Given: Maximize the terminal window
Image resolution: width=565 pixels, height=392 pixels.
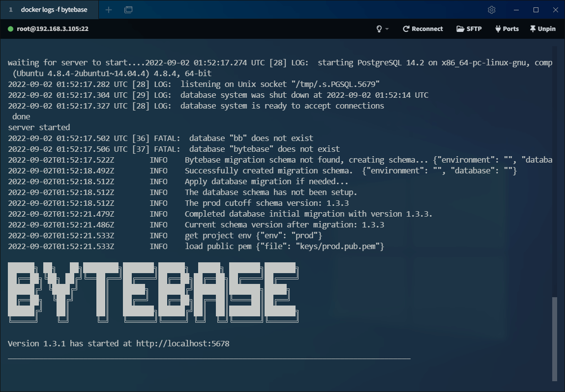Looking at the screenshot, I should pos(536,10).
